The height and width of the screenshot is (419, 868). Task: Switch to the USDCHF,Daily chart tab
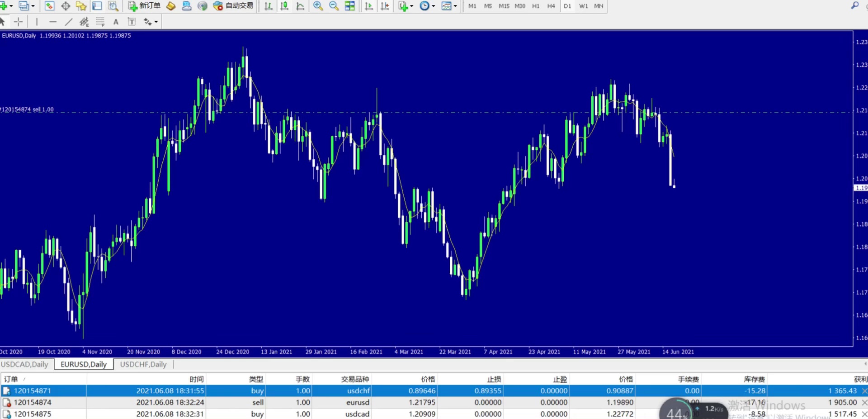143,364
